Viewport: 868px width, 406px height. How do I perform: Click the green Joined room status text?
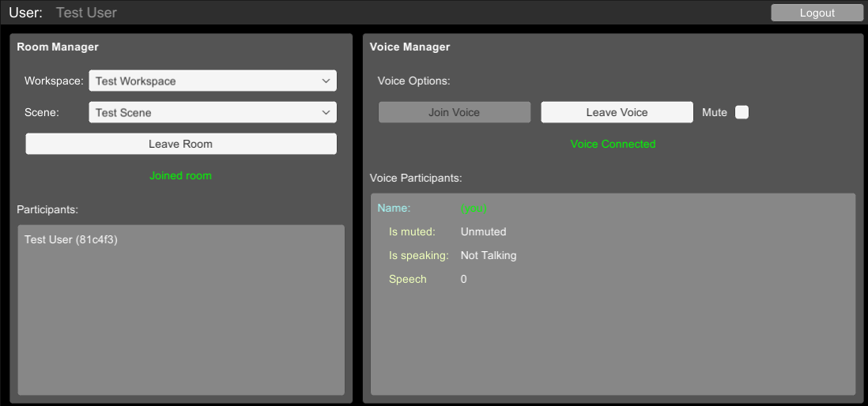click(180, 175)
